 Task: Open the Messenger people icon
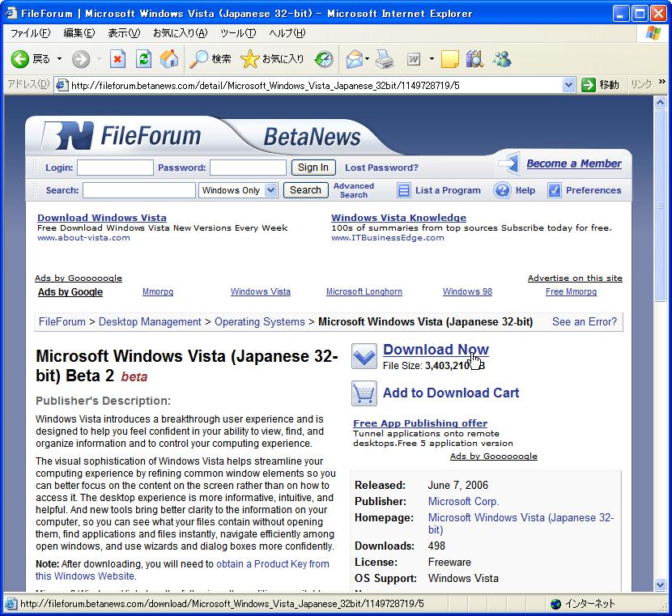point(502,59)
